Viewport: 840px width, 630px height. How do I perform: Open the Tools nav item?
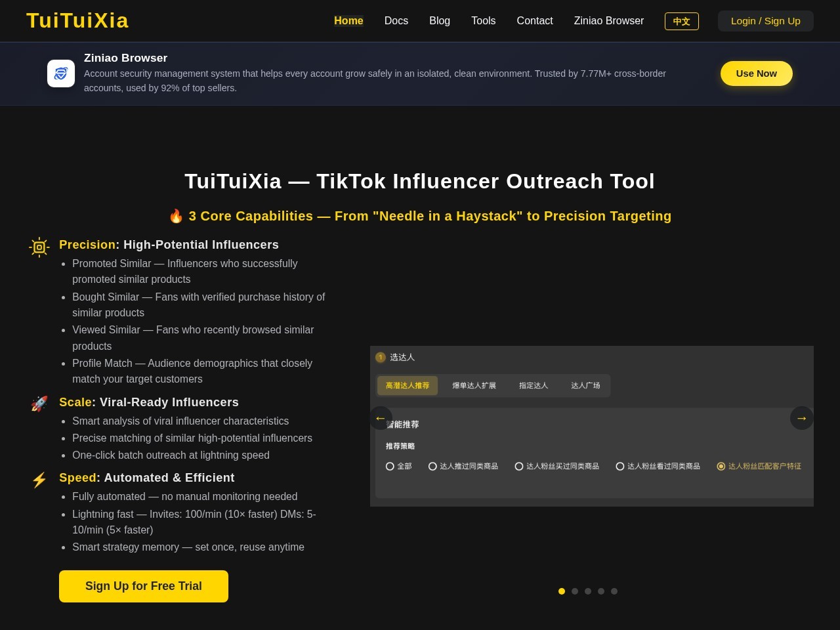coord(484,21)
